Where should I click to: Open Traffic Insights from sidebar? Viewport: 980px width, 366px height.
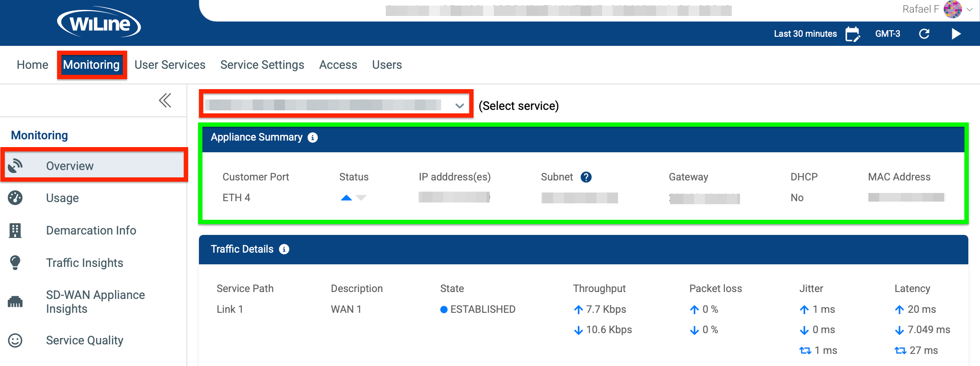(x=84, y=263)
